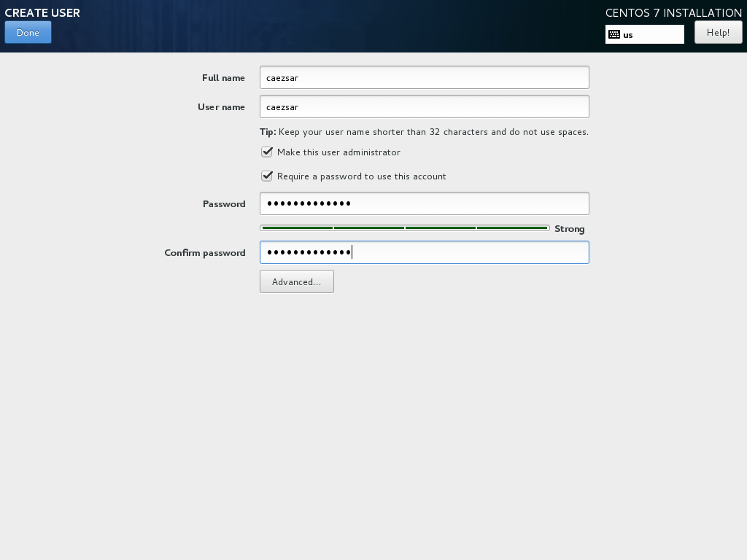Viewport: 747px width, 560px height.
Task: Click the CENTOS 7 INSTALLATION header text
Action: click(x=672, y=12)
